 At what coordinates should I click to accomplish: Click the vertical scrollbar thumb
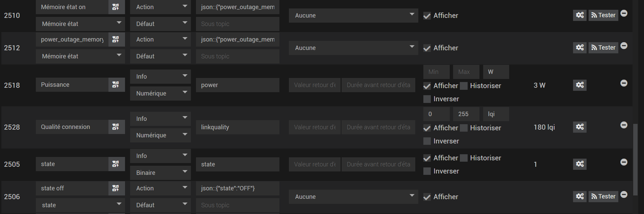click(x=635, y=159)
